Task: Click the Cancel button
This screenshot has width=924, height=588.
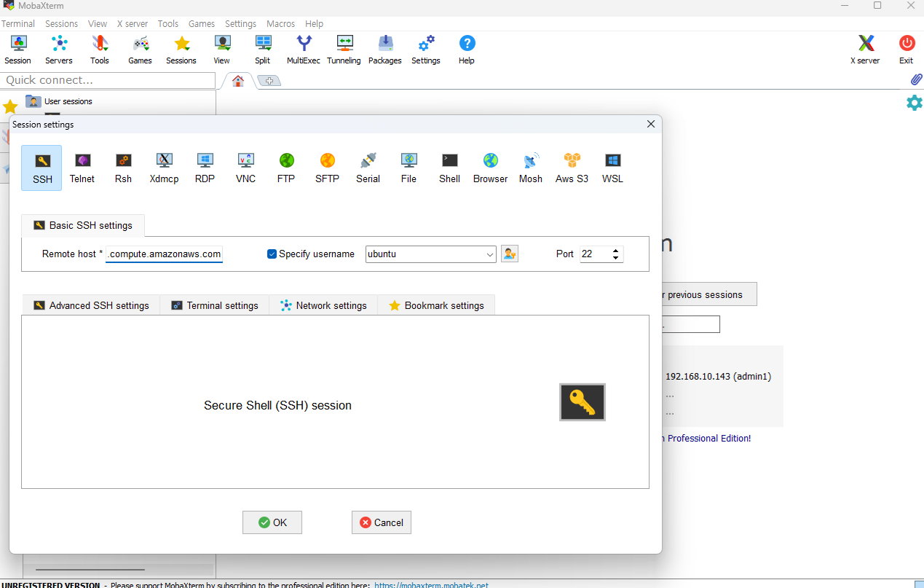Action: (382, 522)
